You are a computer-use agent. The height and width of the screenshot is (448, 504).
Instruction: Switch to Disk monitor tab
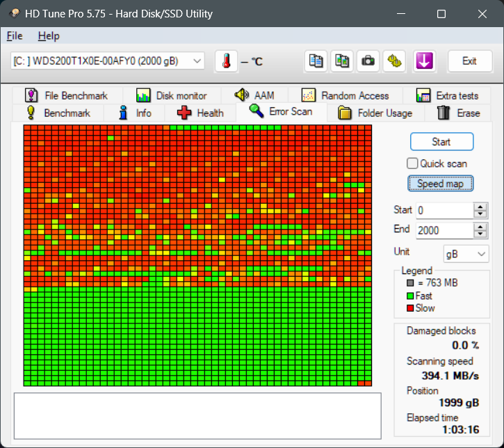coord(172,95)
